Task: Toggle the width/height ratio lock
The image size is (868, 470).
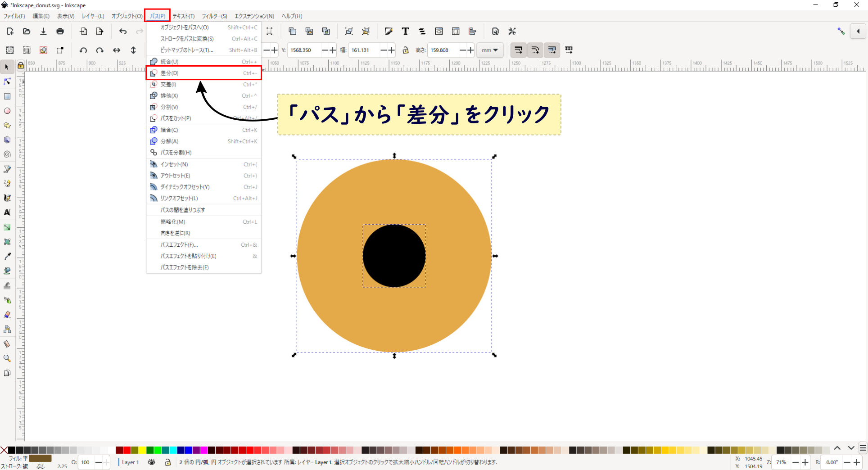Action: click(405, 50)
